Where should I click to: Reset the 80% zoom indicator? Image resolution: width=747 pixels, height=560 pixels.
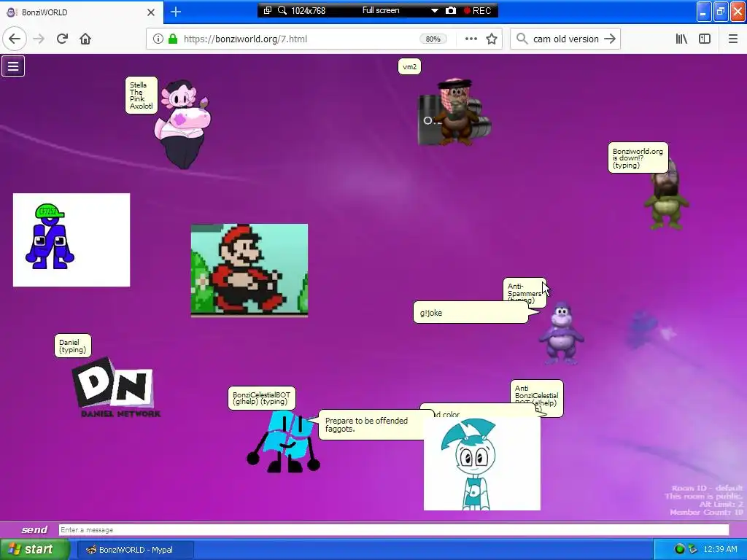point(433,39)
